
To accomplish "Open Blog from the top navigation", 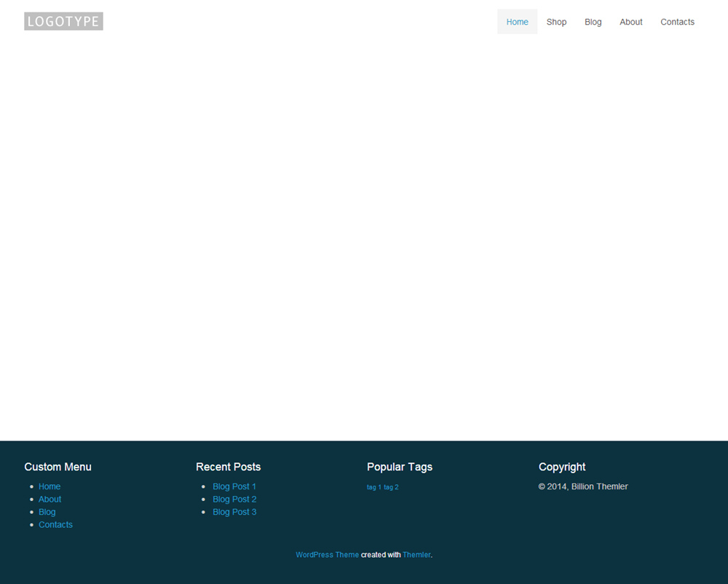I will click(x=593, y=22).
